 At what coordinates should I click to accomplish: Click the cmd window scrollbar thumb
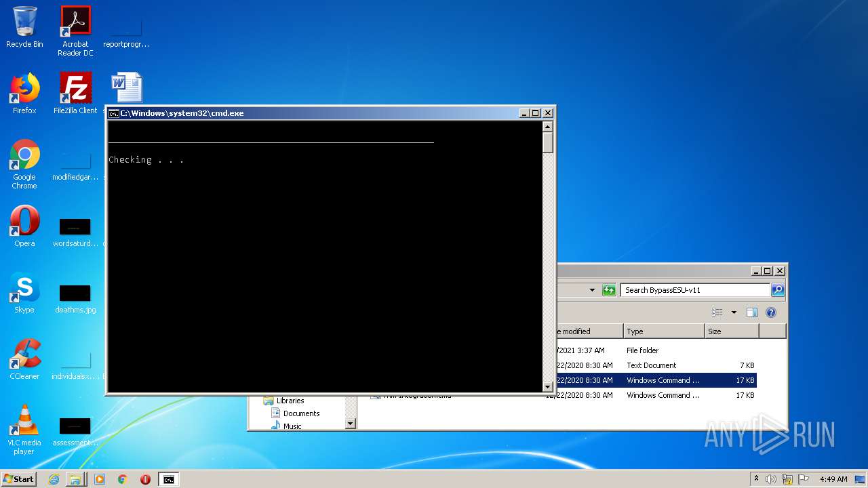[x=548, y=142]
